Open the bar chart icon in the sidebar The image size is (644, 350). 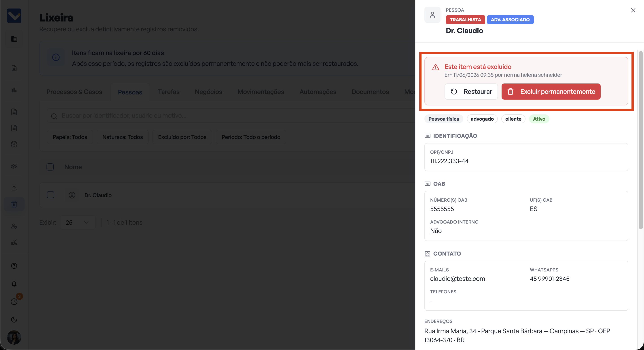14,90
